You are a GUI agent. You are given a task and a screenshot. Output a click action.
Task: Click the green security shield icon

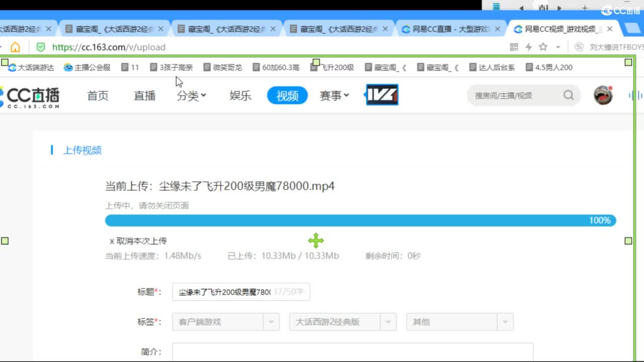tap(41, 47)
